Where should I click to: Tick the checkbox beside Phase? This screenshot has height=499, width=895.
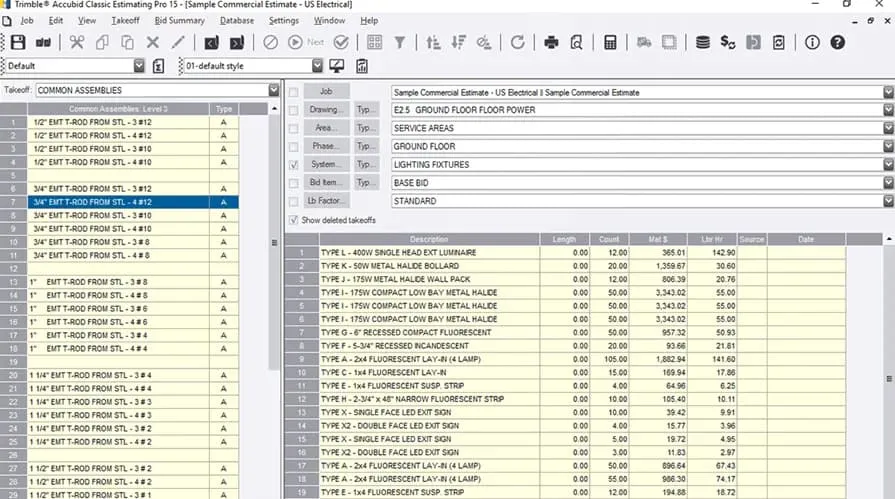pyautogui.click(x=293, y=147)
